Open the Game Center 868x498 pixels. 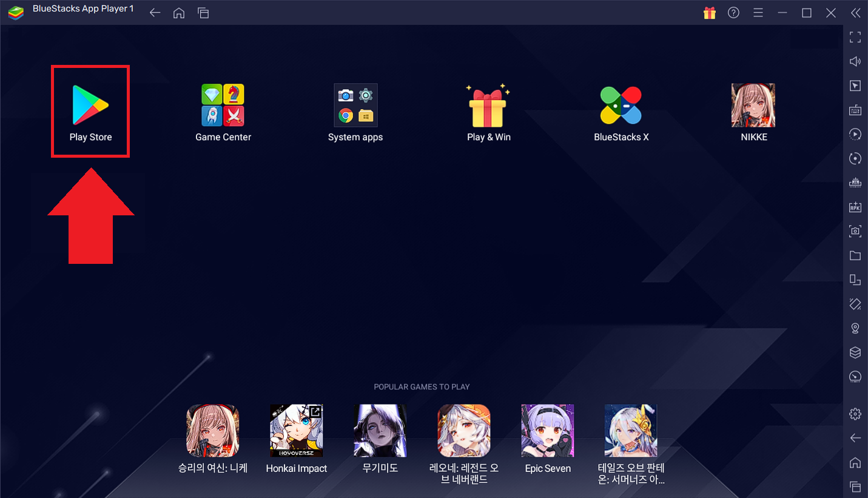pyautogui.click(x=223, y=105)
